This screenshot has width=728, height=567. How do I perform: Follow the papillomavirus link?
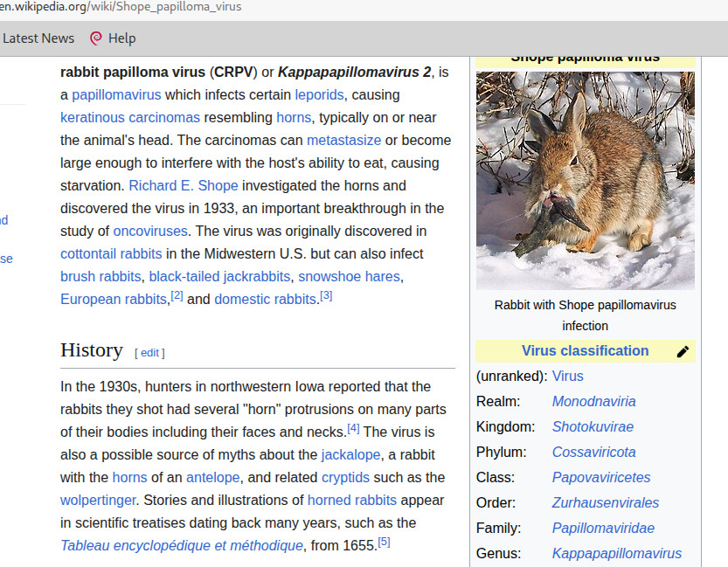[x=116, y=94]
